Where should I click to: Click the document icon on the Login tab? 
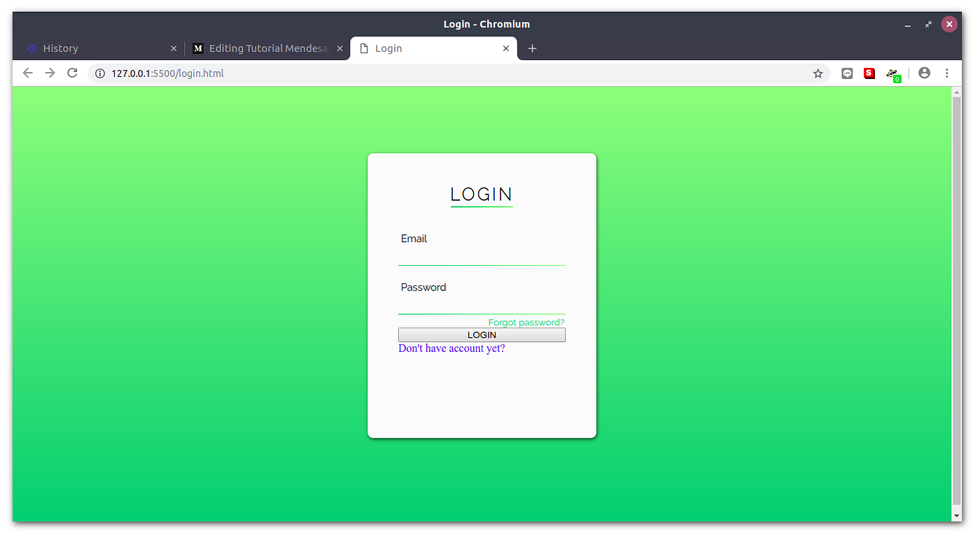pos(364,48)
